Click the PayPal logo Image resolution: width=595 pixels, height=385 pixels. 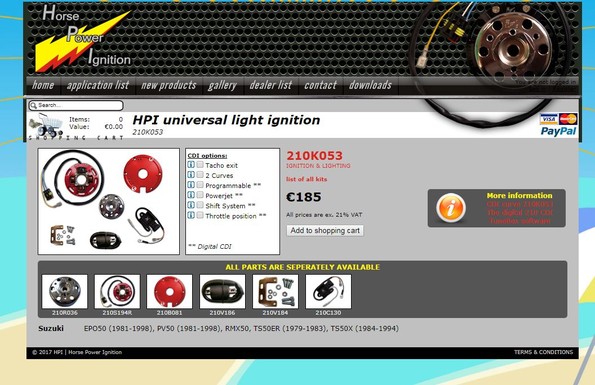coord(558,131)
